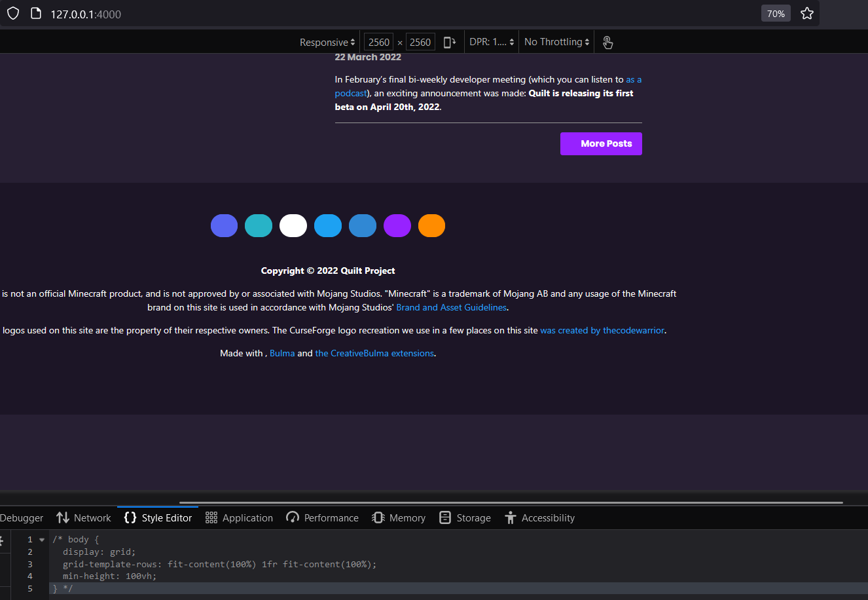Click the Network panel arrows icon

[63, 517]
